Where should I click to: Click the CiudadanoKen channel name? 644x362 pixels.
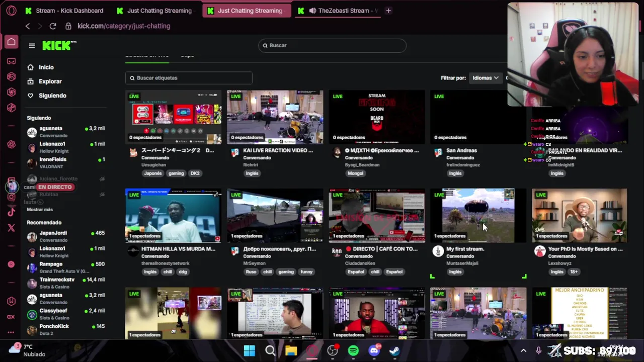tap(360, 263)
